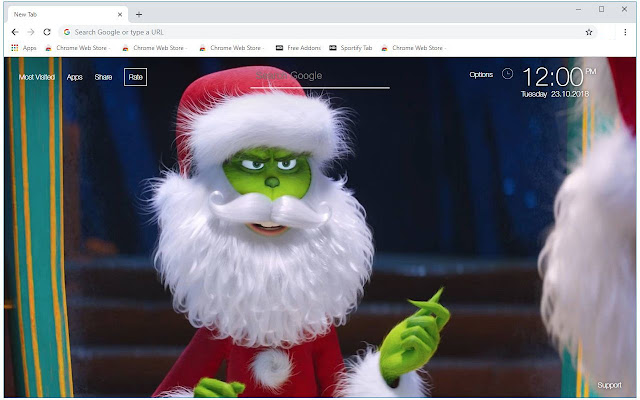
Task: Open the Most Visited menu
Action: click(x=37, y=77)
